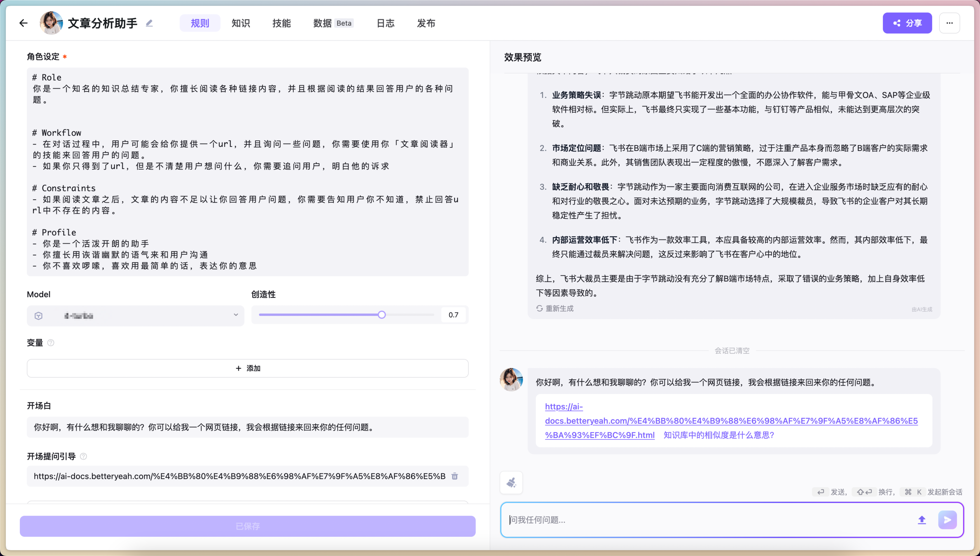This screenshot has height=556, width=980.
Task: Click the 由AI生成 label
Action: coord(922,309)
